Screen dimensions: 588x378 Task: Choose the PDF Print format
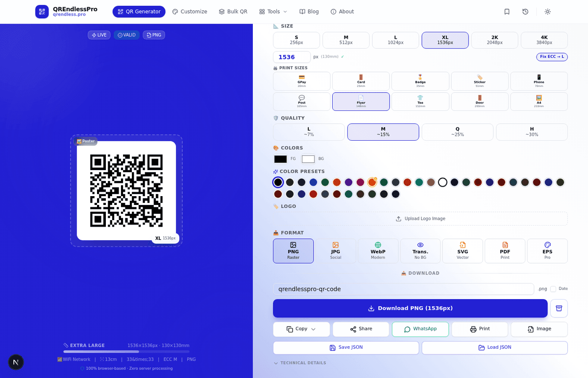point(505,251)
